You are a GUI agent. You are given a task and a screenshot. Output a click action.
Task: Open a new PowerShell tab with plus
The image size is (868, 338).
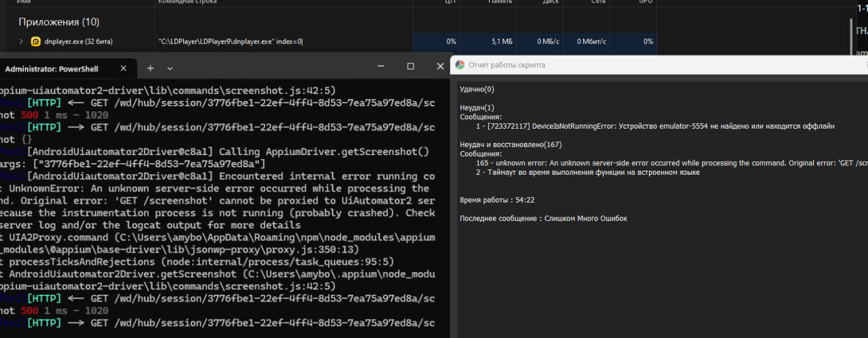(151, 68)
